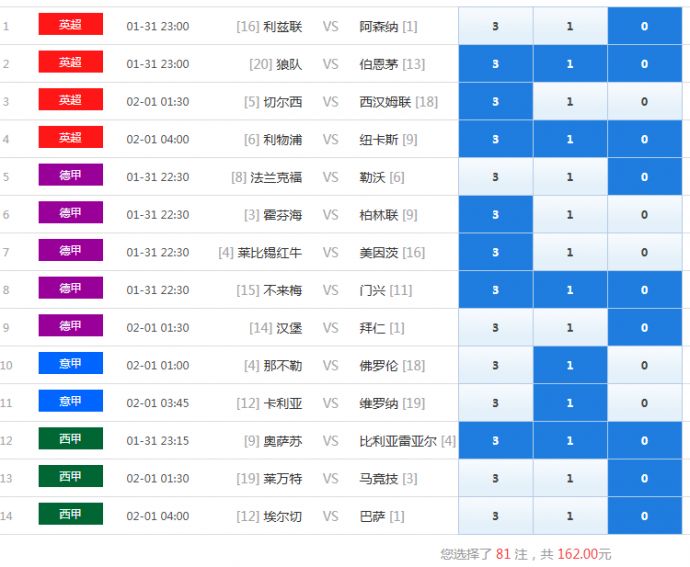This screenshot has width=690, height=567.
Task: Click the 不来梅 home team name
Action: [x=282, y=290]
